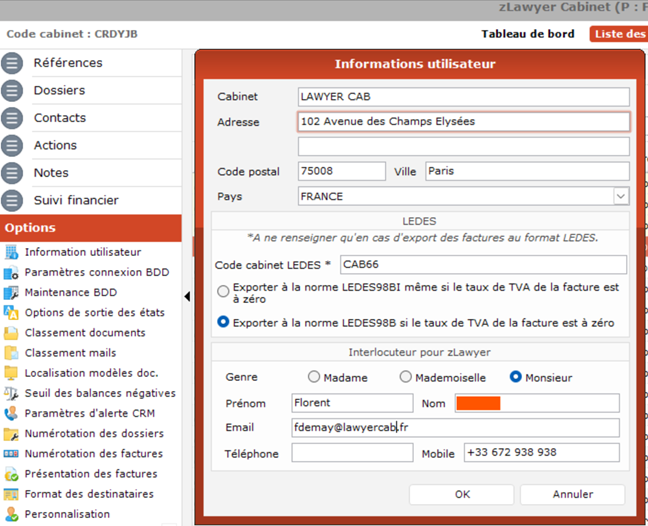Select the Mademoiselle genre option
648x526 pixels.
pos(405,378)
